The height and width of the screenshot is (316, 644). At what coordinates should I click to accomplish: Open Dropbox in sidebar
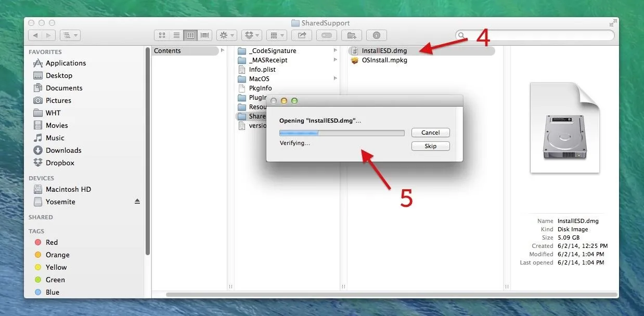click(60, 163)
